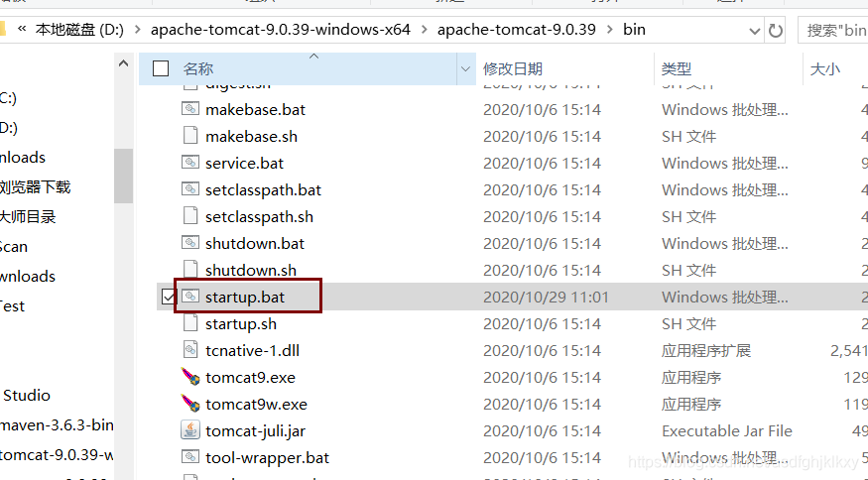Image resolution: width=868 pixels, height=480 pixels.
Task: Click the tool-wrapper.bat file icon
Action: [190, 457]
